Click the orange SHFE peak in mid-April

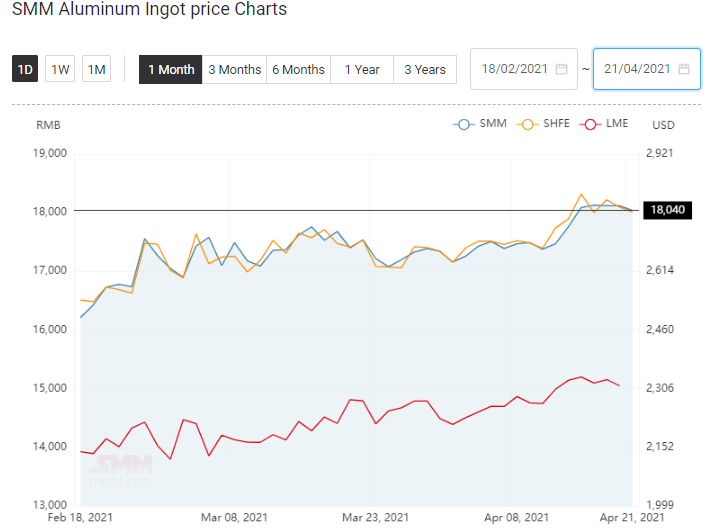pos(581,194)
